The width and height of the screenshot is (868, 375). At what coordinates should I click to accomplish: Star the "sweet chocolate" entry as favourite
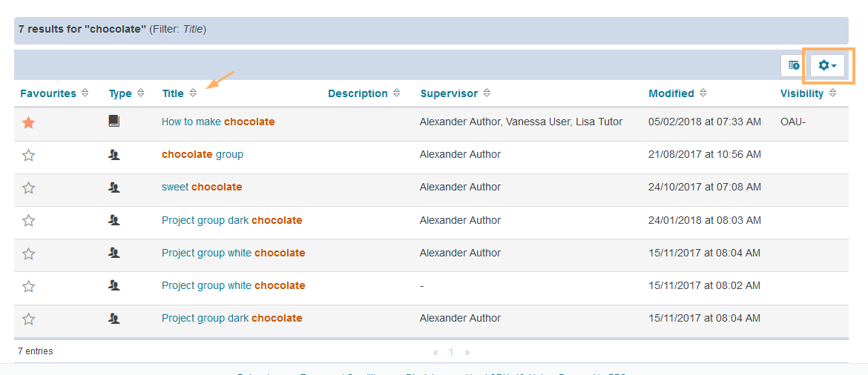28,187
